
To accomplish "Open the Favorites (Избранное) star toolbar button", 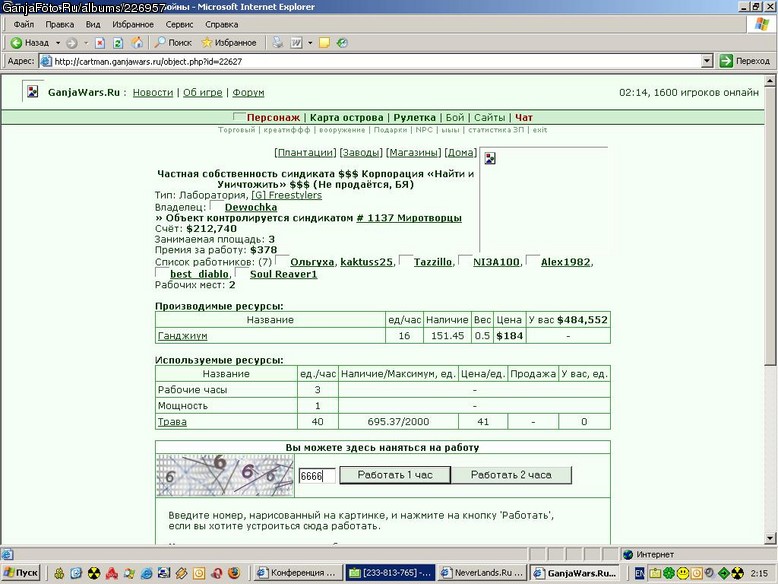I will tap(229, 43).
